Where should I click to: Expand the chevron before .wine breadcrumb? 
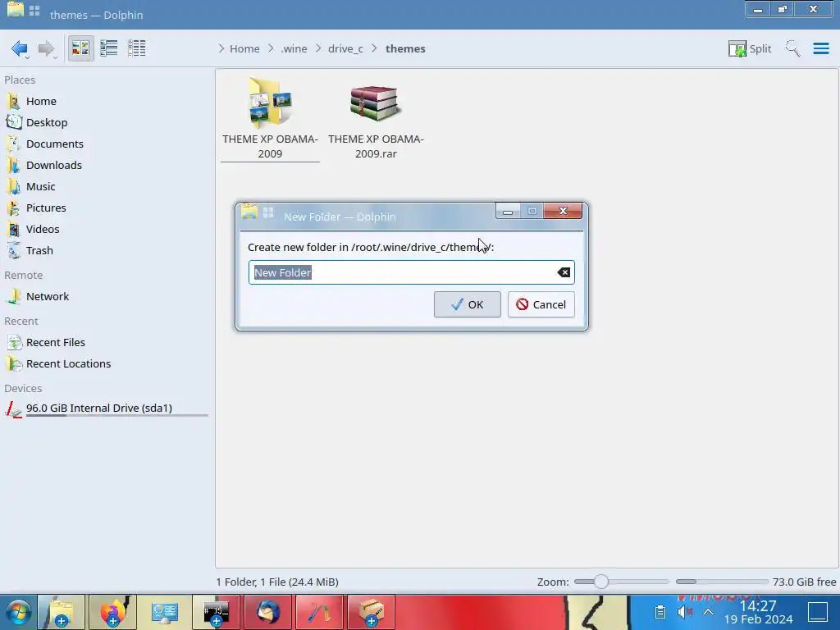click(271, 48)
